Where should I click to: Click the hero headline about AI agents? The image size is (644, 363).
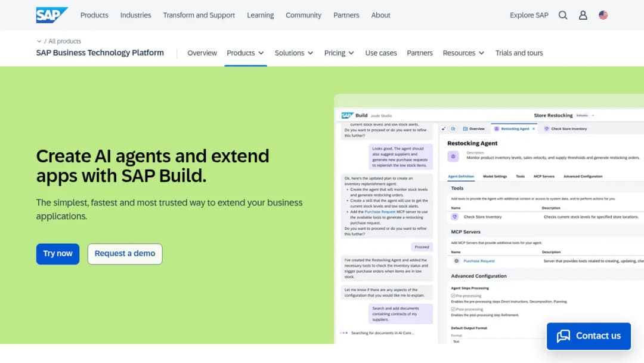pyautogui.click(x=153, y=165)
